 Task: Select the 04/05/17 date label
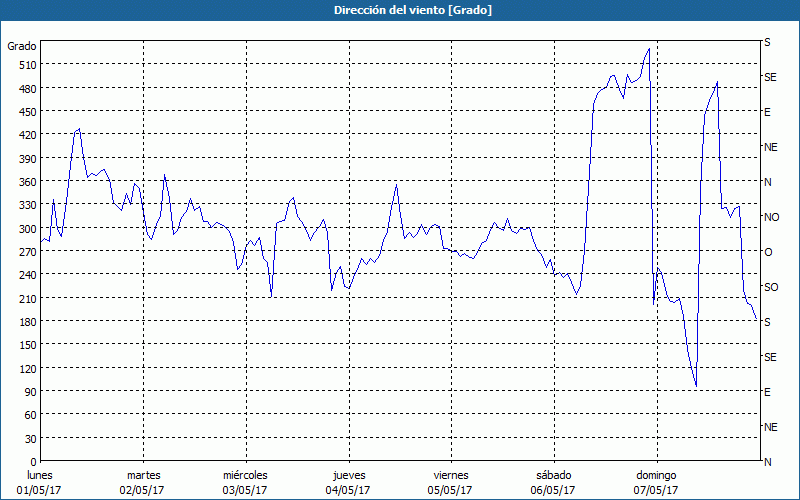pos(348,490)
